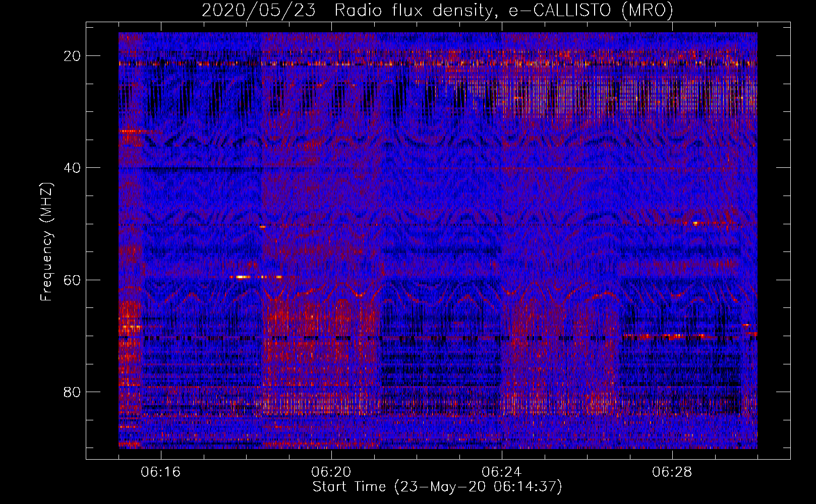Click the 60 MHz frequency tick label
This screenshot has height=504, width=816.
73,280
